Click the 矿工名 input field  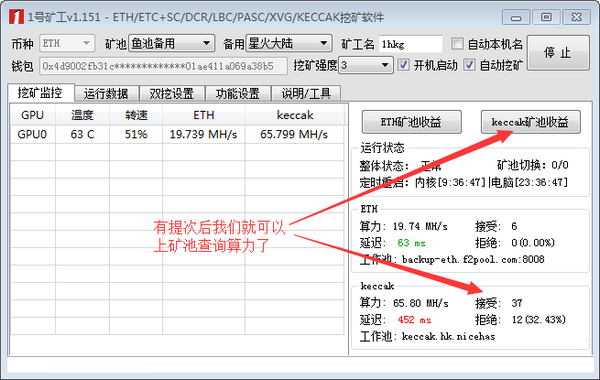(411, 44)
